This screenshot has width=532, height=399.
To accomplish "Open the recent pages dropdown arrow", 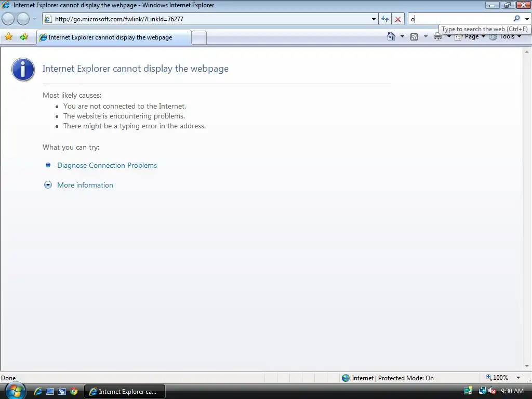I will point(34,19).
